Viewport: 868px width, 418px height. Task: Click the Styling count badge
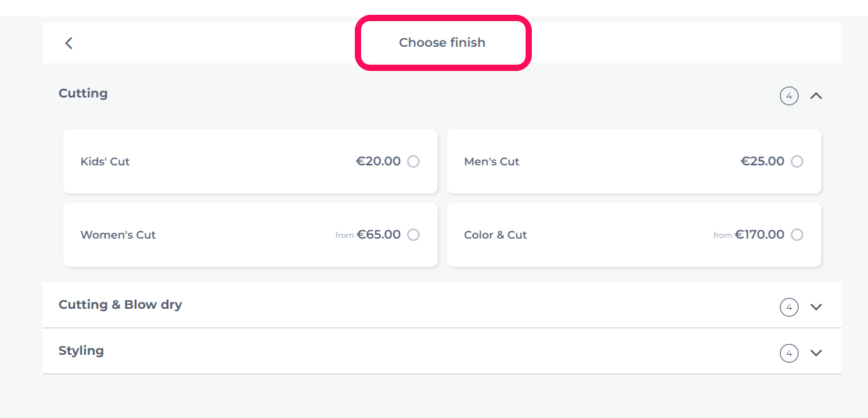coord(788,352)
